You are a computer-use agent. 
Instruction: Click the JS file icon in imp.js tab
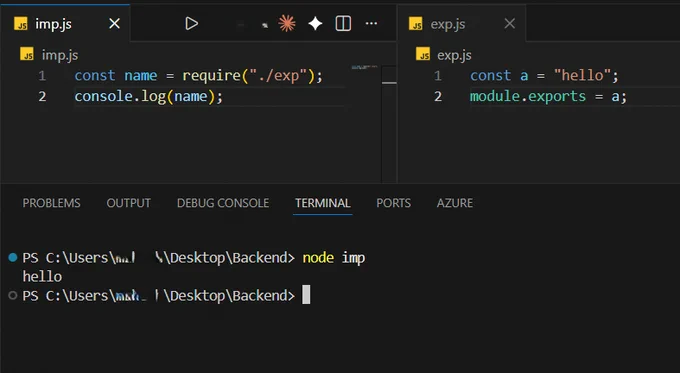20,23
